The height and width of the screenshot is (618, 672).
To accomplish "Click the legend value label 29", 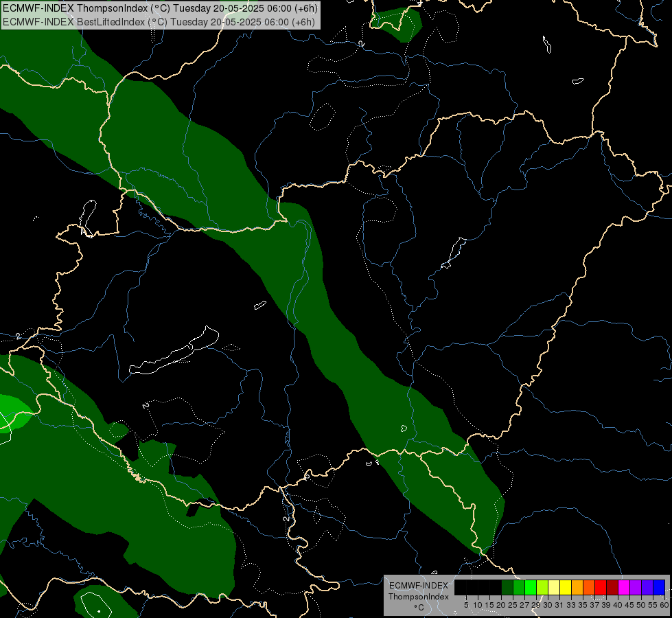I will pos(536,605).
